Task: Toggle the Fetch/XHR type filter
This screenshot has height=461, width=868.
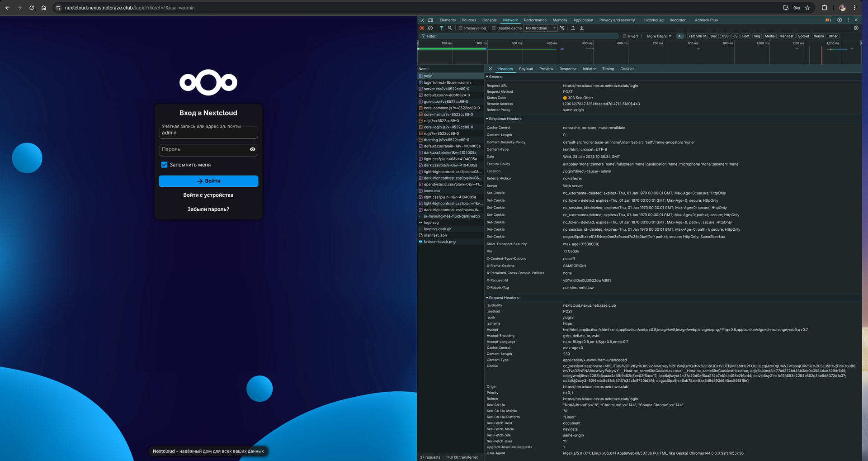Action: point(697,36)
